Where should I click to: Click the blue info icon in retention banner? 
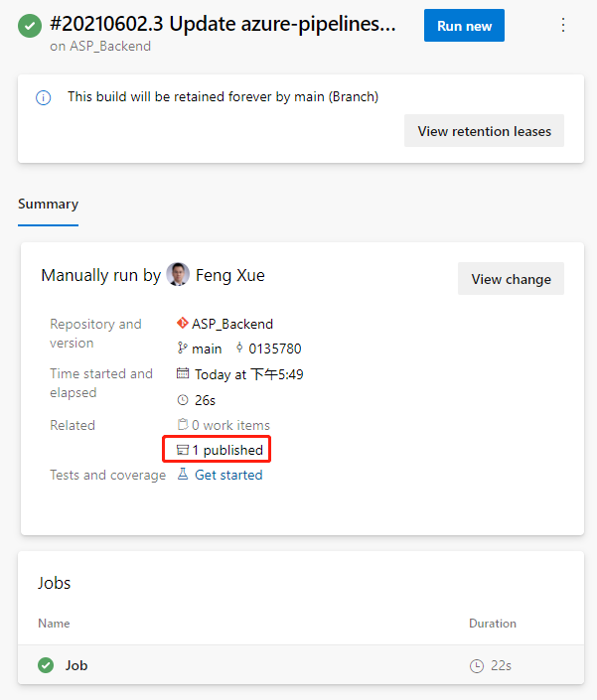pyautogui.click(x=44, y=97)
